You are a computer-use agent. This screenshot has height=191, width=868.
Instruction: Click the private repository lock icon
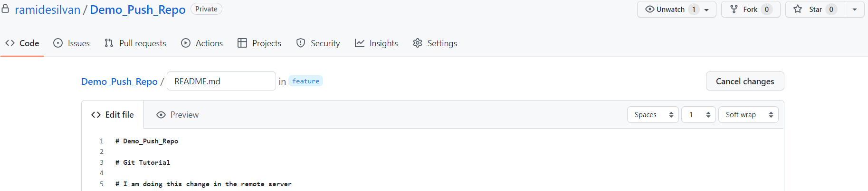[x=5, y=9]
